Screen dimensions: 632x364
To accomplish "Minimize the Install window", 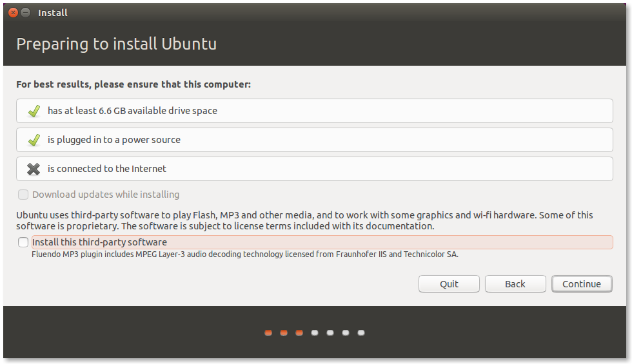I will tap(25, 13).
